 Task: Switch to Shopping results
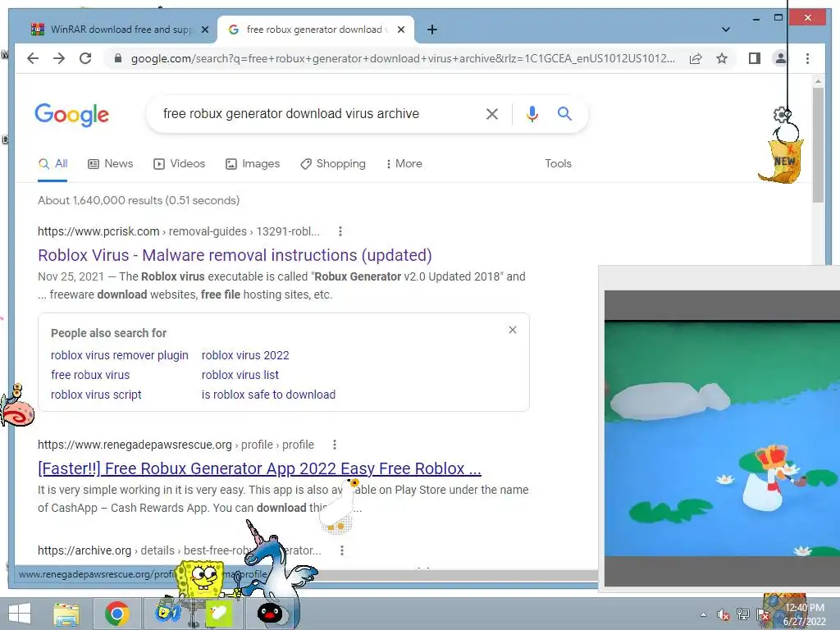coord(333,164)
